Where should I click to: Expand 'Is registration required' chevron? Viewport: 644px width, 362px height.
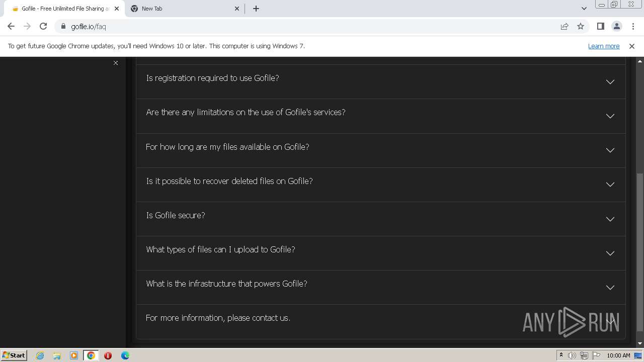pos(610,81)
